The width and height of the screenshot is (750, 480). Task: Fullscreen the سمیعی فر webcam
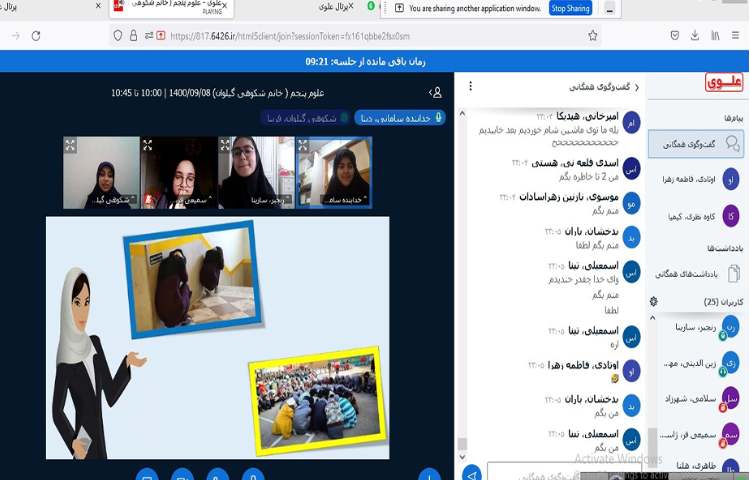(x=147, y=145)
